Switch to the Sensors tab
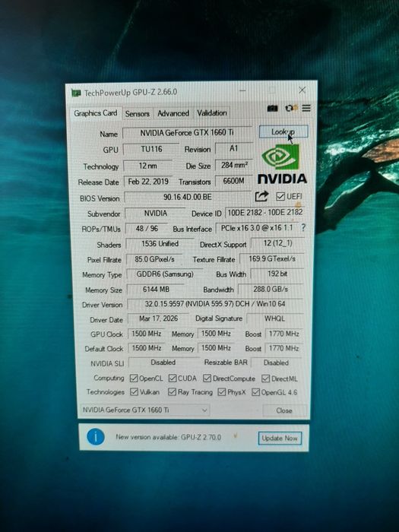This screenshot has height=532, width=399. click(137, 114)
